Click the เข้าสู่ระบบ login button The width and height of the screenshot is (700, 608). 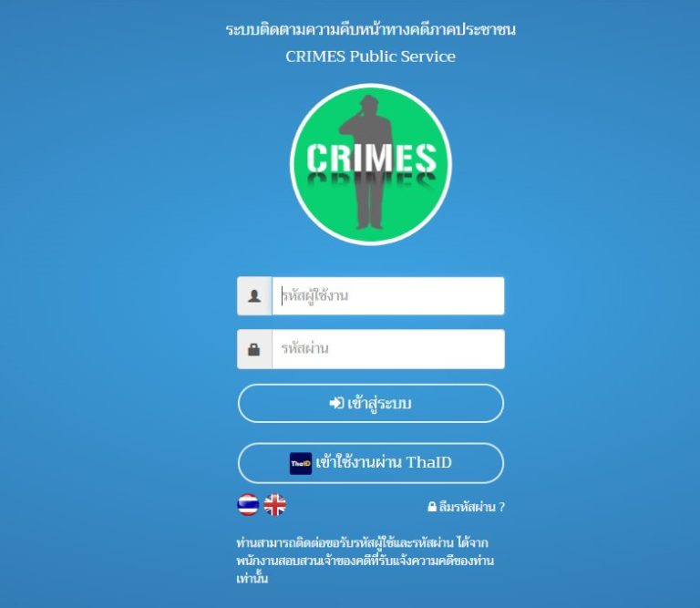coord(371,403)
